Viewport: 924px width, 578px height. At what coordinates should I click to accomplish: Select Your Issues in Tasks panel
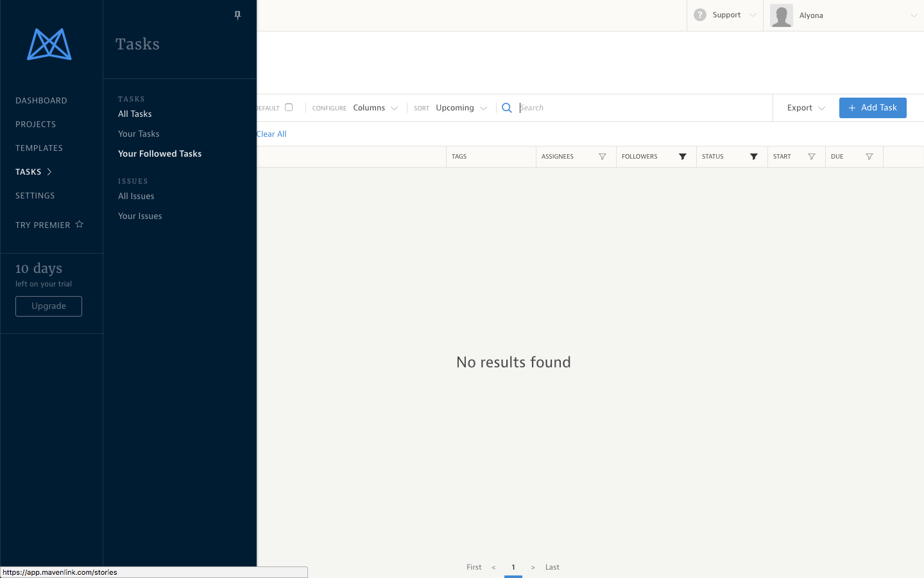[140, 216]
